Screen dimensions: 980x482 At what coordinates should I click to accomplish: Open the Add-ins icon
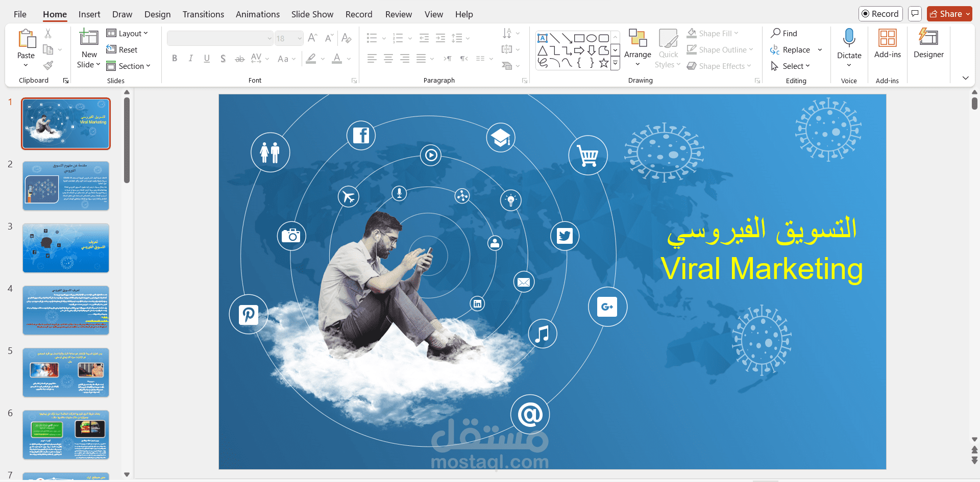888,38
